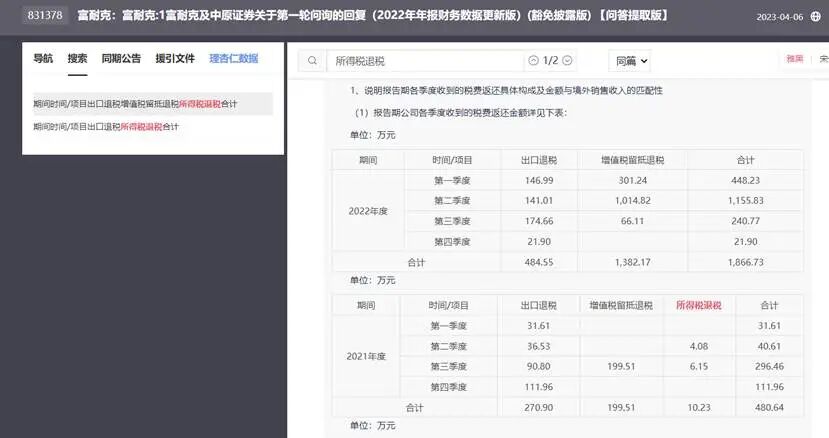Click value 66.11 in 2022 table

[632, 221]
